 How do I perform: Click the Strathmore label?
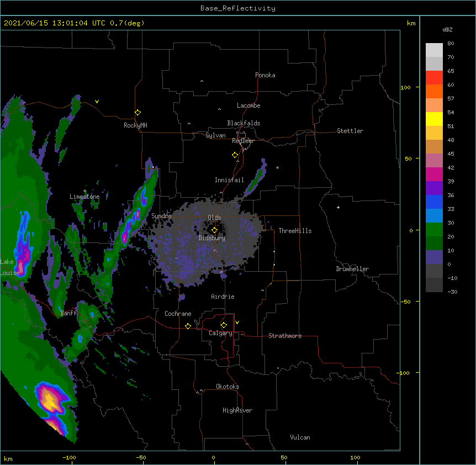click(x=285, y=336)
